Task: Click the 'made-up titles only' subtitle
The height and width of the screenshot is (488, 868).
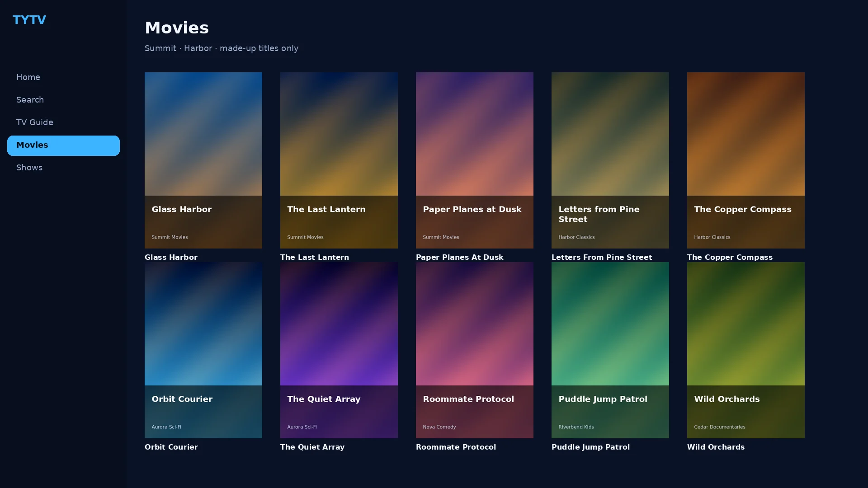Action: pos(259,48)
